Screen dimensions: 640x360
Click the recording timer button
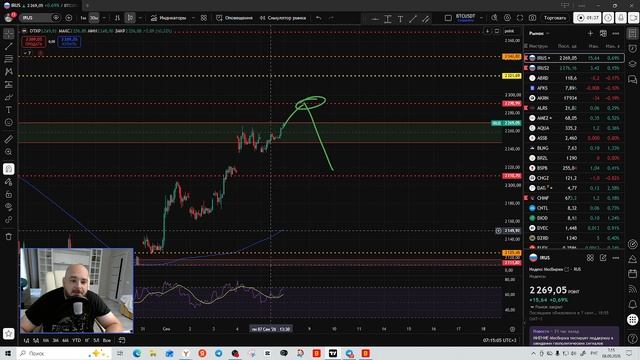point(587,18)
